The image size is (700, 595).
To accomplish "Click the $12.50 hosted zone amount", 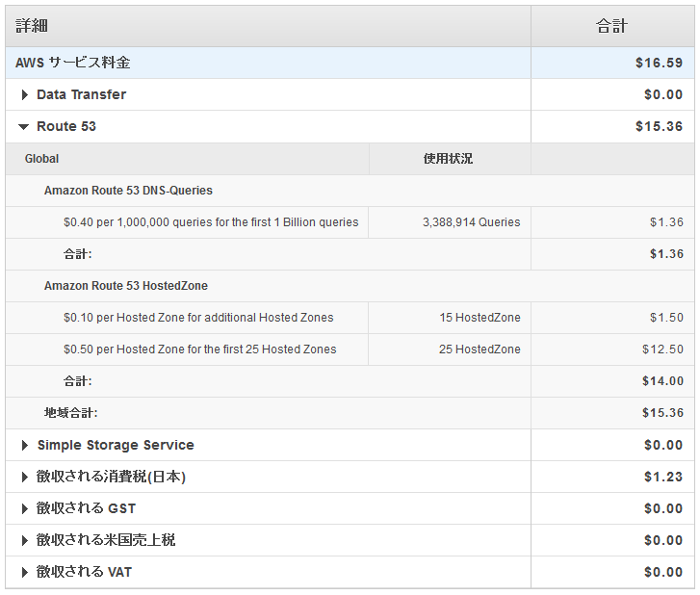I will click(662, 349).
